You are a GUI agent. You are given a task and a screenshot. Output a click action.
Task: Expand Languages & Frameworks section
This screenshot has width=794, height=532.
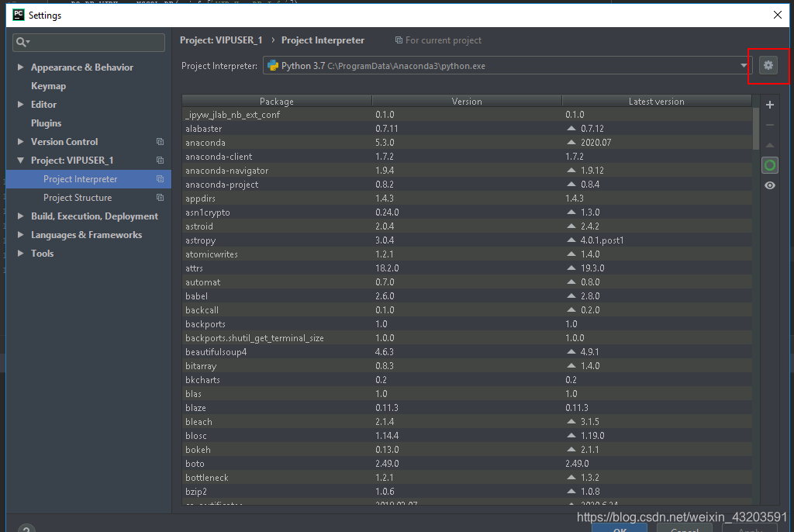pyautogui.click(x=20, y=234)
